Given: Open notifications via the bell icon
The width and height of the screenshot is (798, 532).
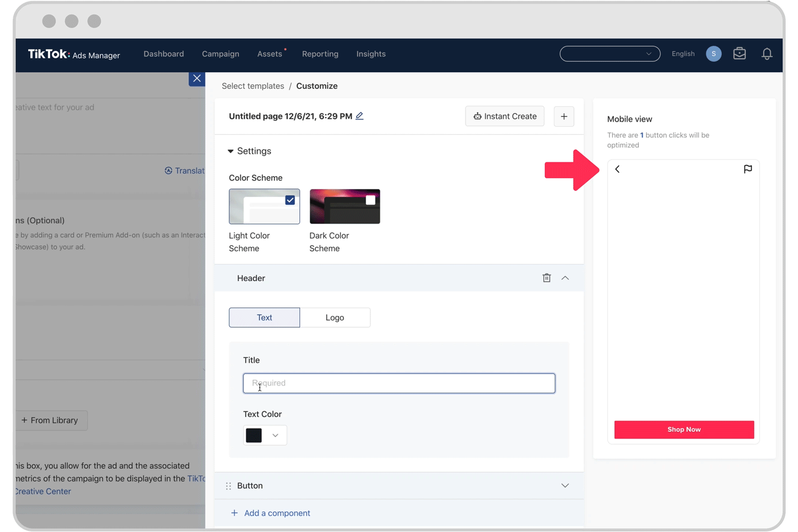Looking at the screenshot, I should point(767,54).
